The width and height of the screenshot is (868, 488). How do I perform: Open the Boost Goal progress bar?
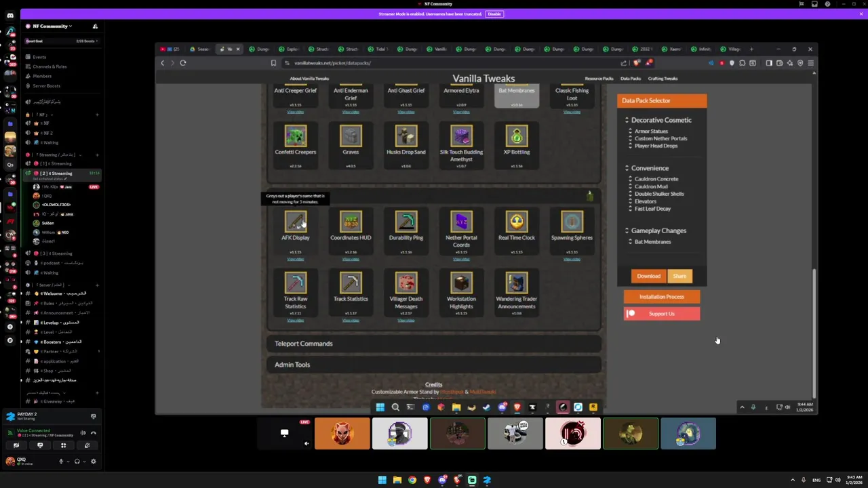tap(61, 41)
